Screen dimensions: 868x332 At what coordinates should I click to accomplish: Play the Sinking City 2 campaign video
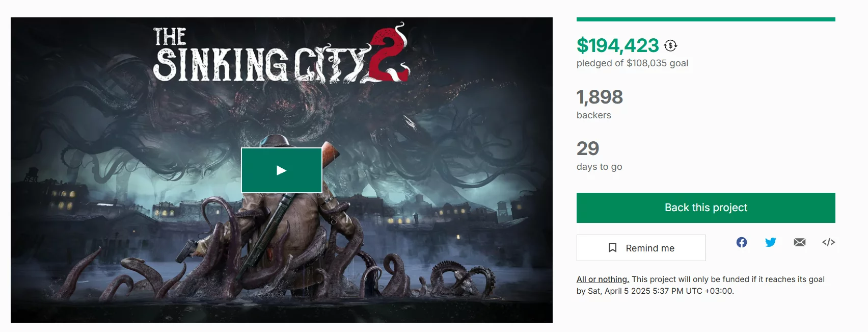coord(282,170)
